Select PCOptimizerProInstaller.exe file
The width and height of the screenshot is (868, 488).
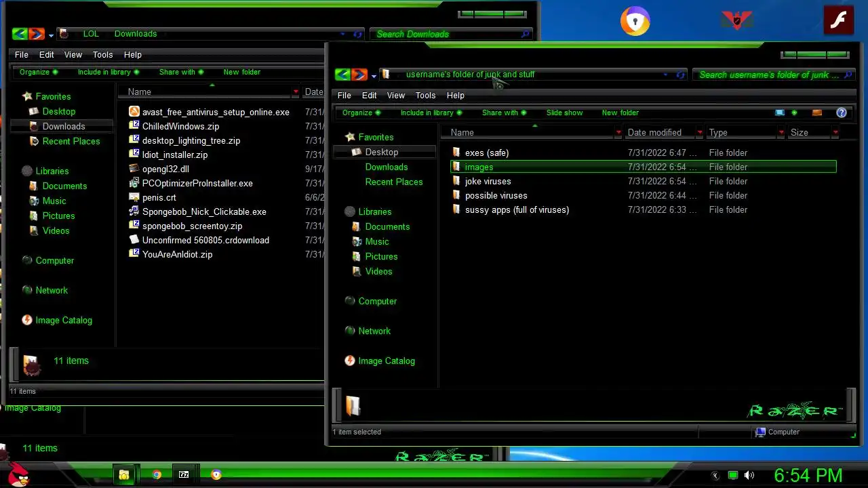tap(197, 183)
